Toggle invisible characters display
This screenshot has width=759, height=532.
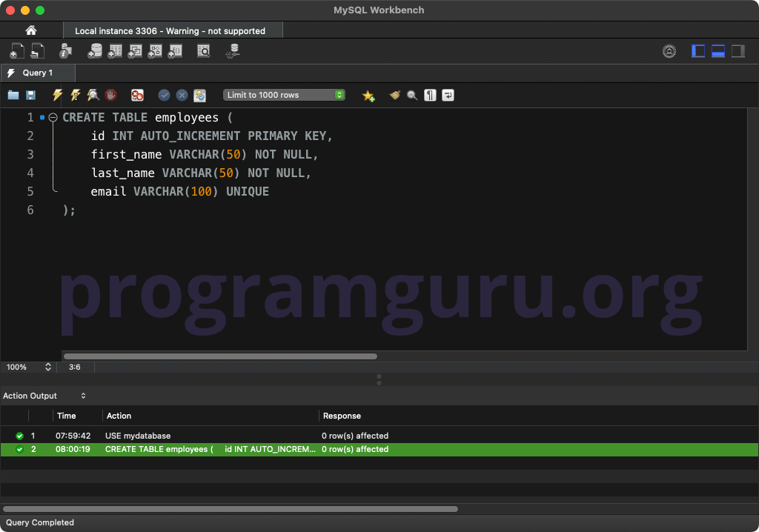pos(430,95)
